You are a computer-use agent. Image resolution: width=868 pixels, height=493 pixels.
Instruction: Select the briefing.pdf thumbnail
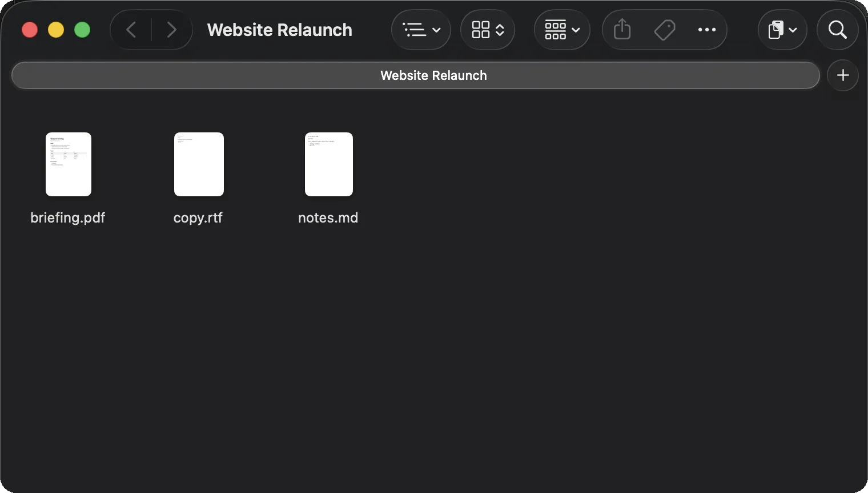coord(69,164)
